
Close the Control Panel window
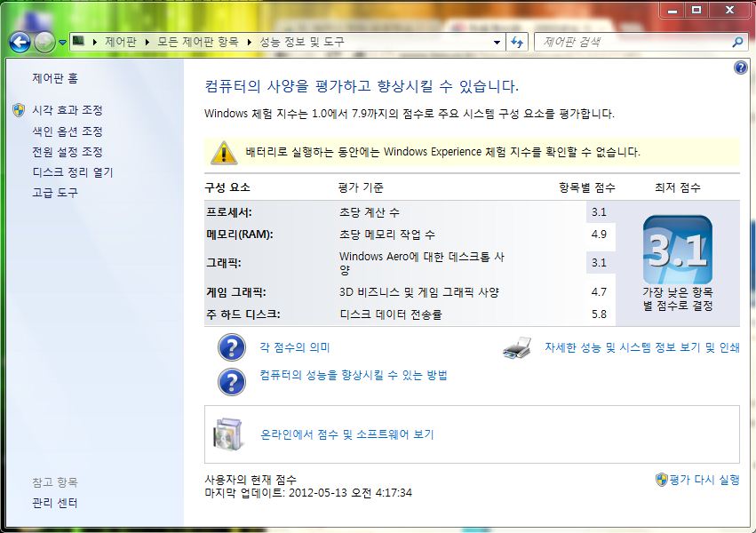(729, 10)
